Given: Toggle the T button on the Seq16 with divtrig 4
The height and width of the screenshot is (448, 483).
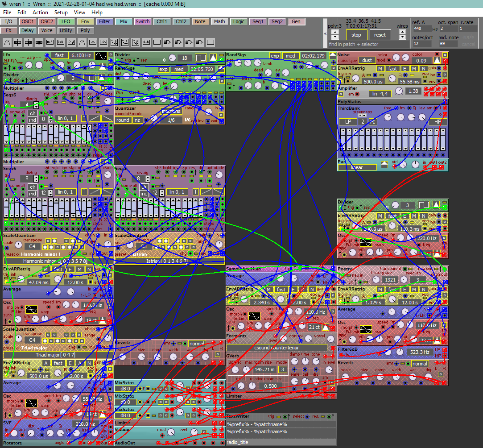Looking at the screenshot, I should (84, 118).
